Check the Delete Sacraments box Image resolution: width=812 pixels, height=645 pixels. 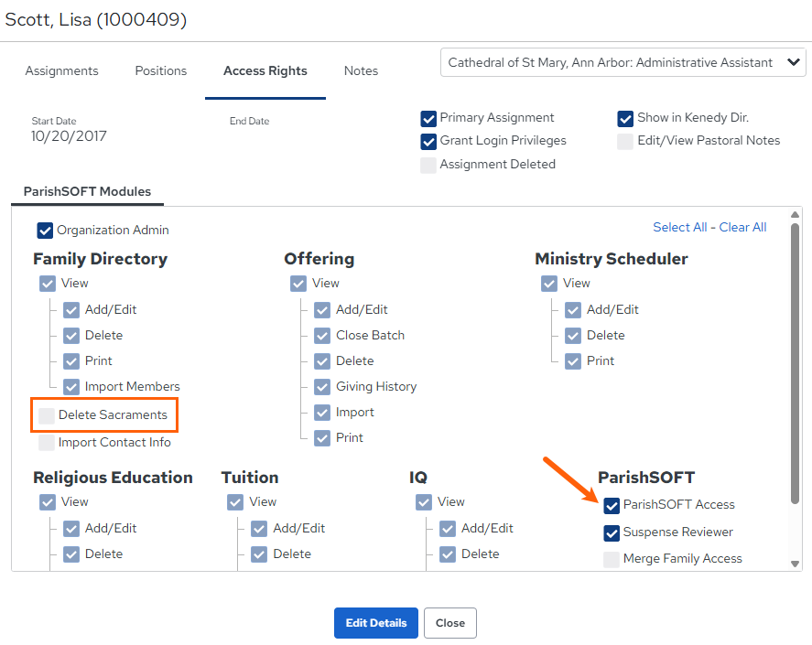(x=47, y=415)
